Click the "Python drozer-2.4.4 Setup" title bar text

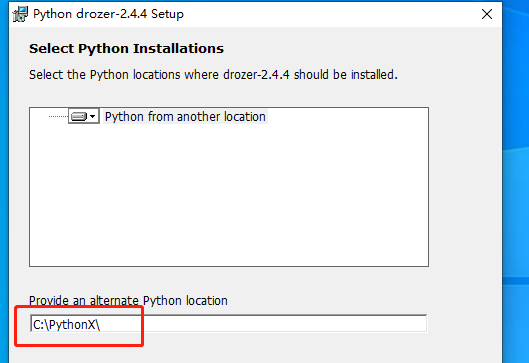108,14
